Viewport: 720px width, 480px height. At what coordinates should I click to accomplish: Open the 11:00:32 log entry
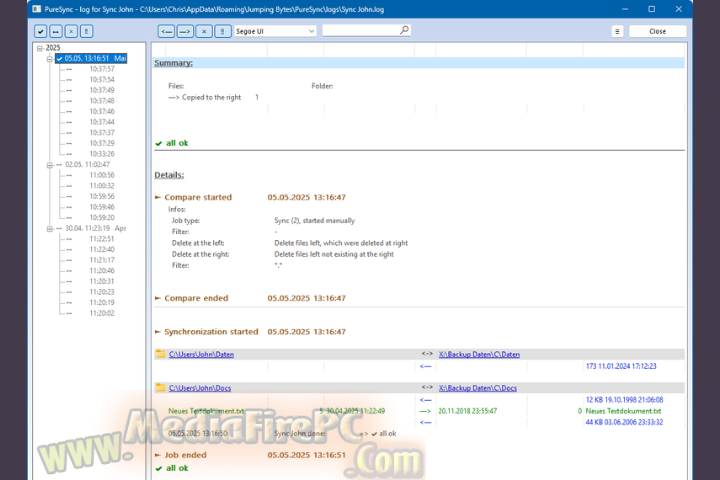pyautogui.click(x=102, y=186)
